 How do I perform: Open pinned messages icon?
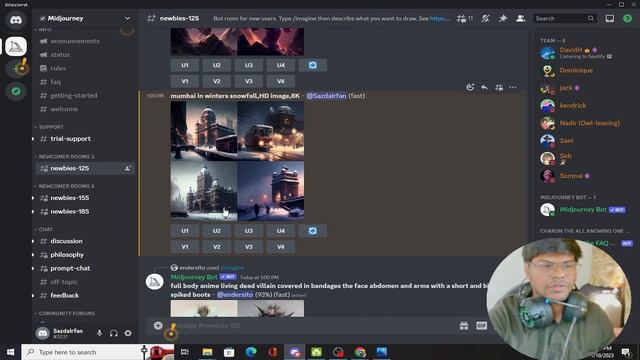coord(503,18)
